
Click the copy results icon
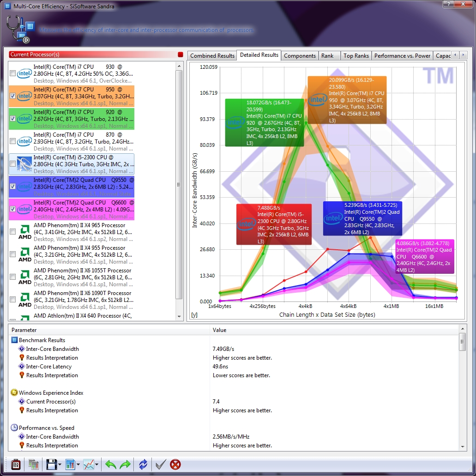33,464
